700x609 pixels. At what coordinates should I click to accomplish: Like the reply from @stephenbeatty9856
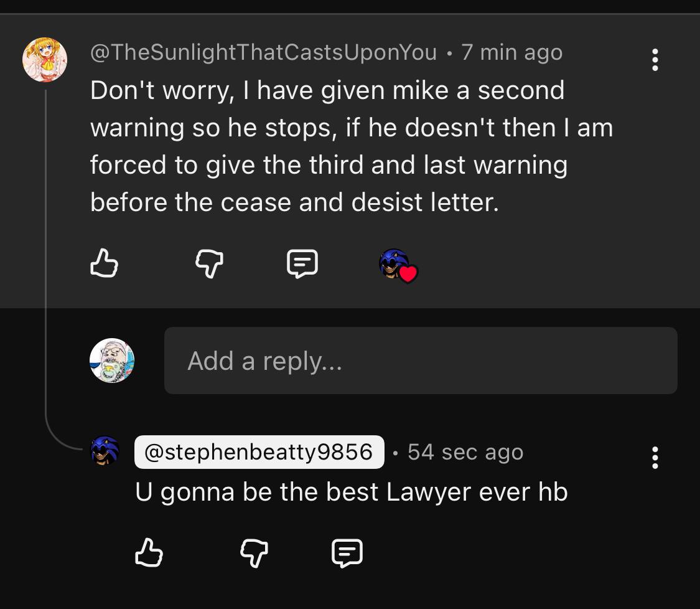[149, 552]
